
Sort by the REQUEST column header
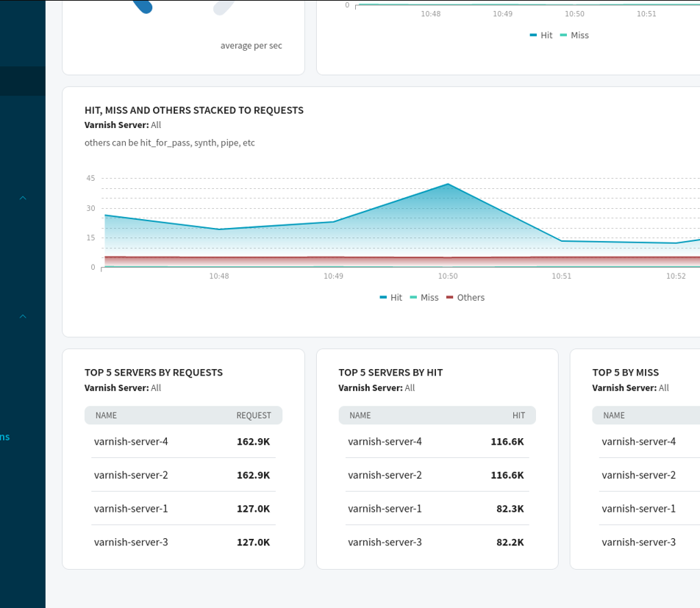[254, 415]
